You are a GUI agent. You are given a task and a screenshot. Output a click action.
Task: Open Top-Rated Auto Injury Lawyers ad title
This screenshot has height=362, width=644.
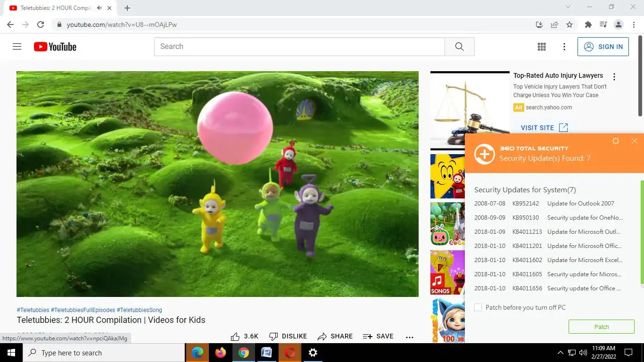pyautogui.click(x=558, y=75)
